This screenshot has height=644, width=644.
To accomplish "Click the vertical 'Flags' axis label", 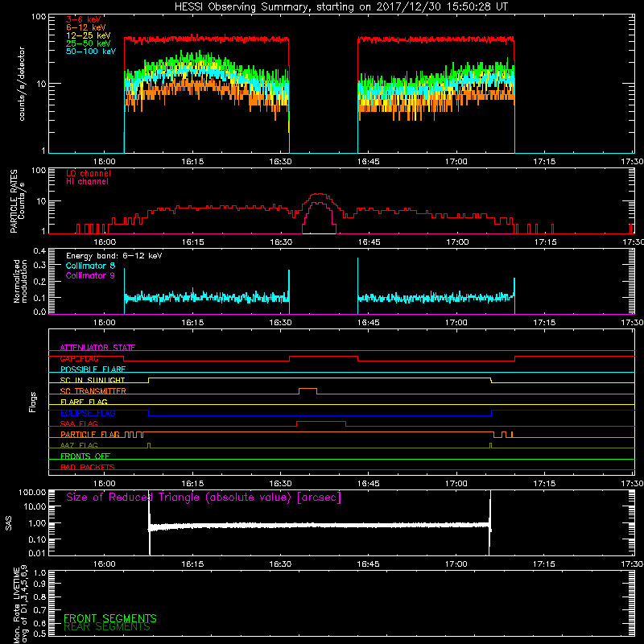I will [x=33, y=402].
